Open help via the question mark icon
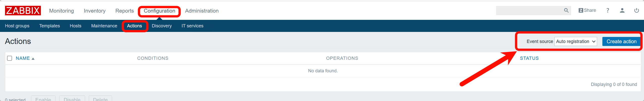644x101 pixels. tap(608, 11)
